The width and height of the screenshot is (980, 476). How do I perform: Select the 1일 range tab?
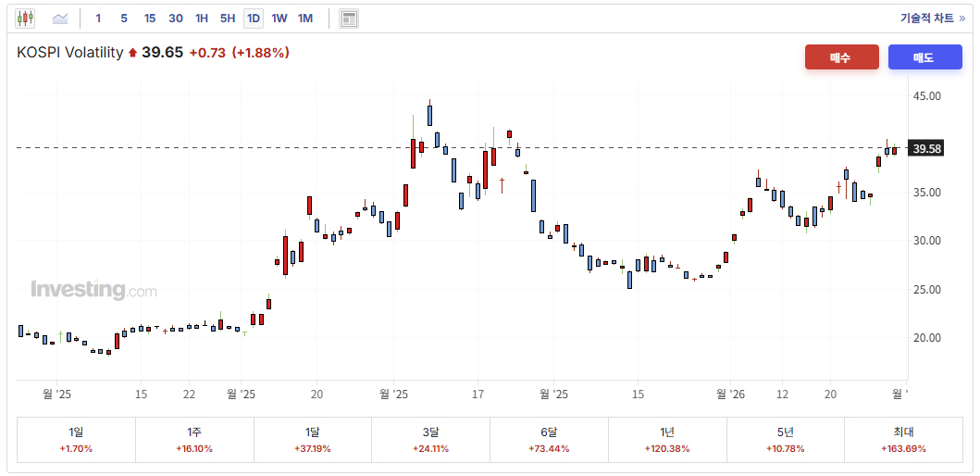click(76, 440)
